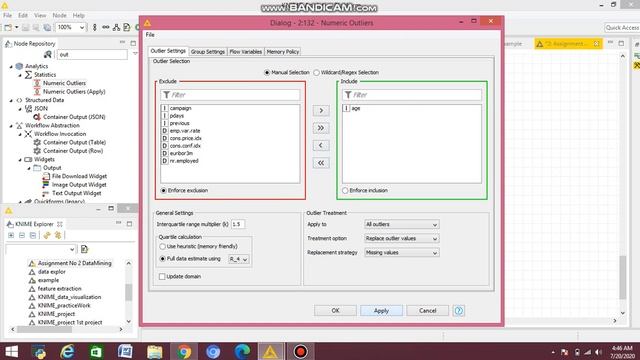
Task: Open the Treatment option dropdown
Action: (x=402, y=238)
